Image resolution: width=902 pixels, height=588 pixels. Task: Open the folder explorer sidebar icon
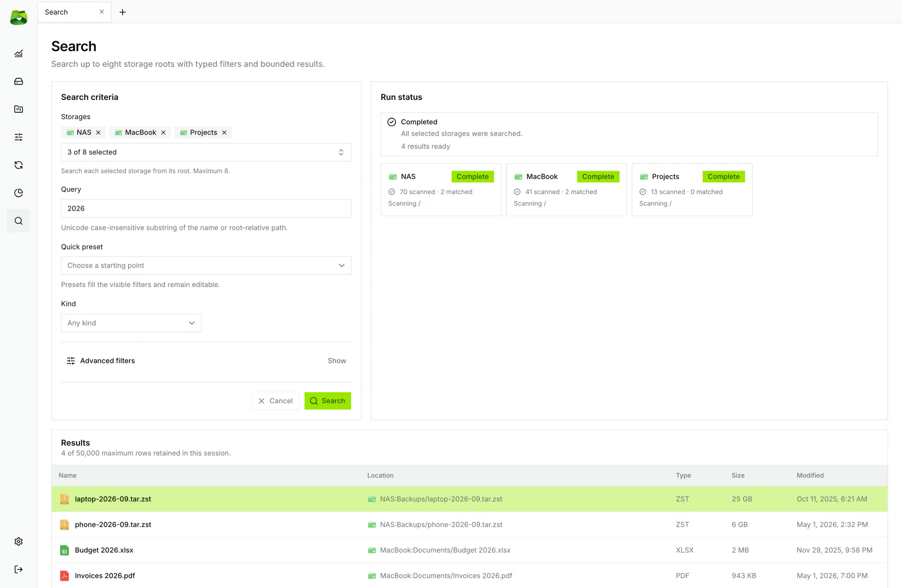tap(18, 109)
